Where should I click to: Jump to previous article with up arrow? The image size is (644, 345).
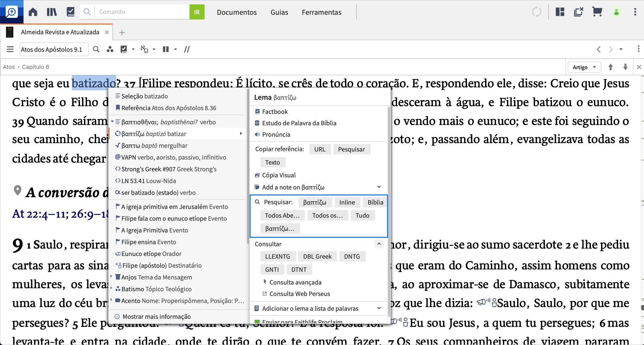pyautogui.click(x=611, y=67)
